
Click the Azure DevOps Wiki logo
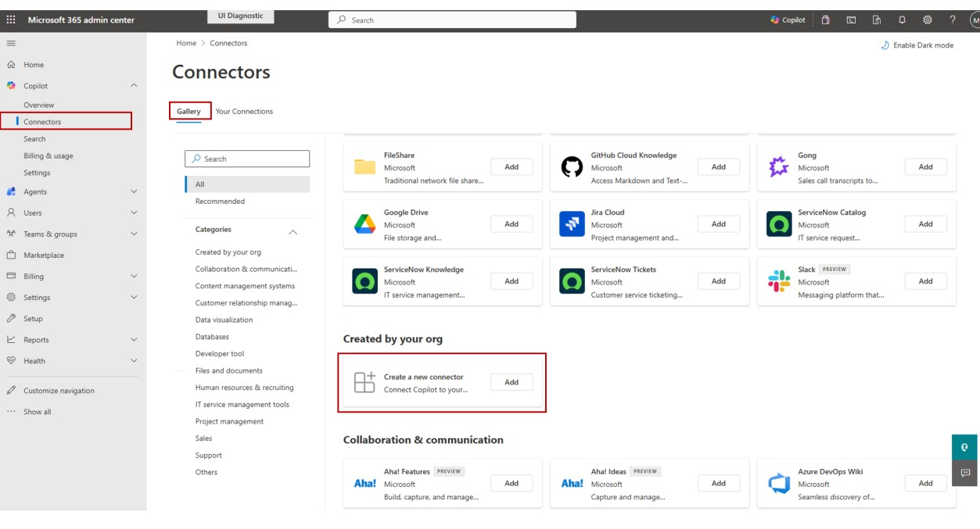(x=779, y=484)
